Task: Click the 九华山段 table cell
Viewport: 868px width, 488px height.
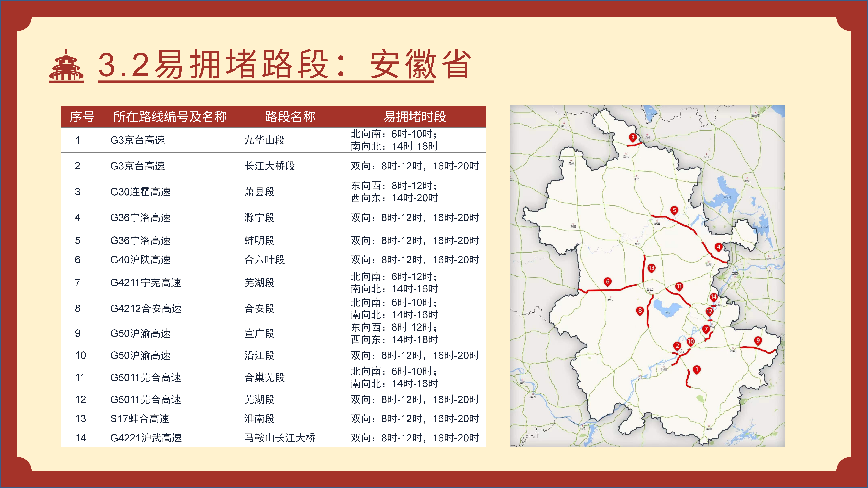Action: 264,140
